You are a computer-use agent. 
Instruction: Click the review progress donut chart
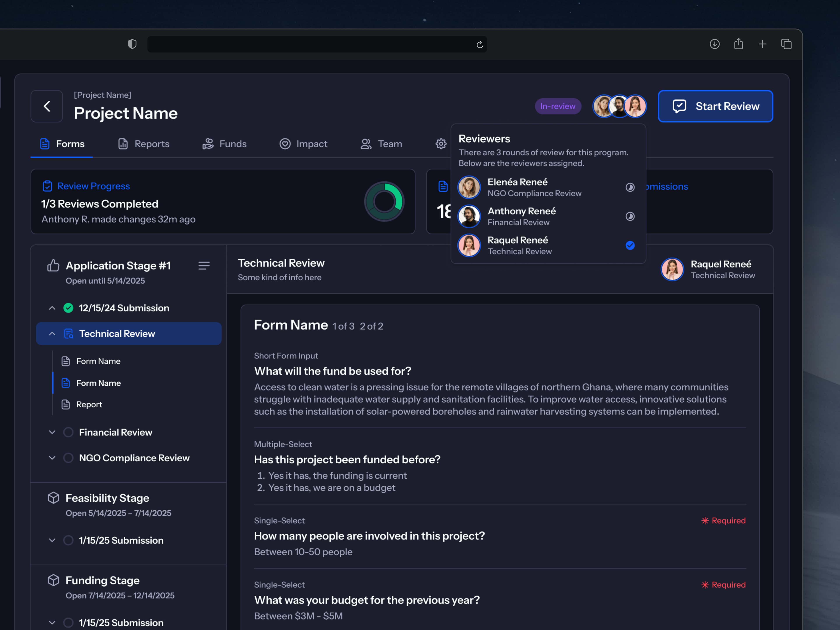pyautogui.click(x=384, y=201)
